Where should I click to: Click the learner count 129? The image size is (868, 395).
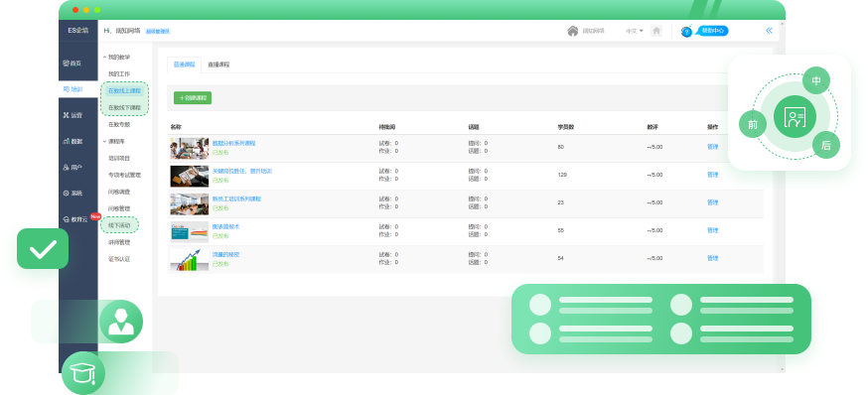tap(562, 175)
